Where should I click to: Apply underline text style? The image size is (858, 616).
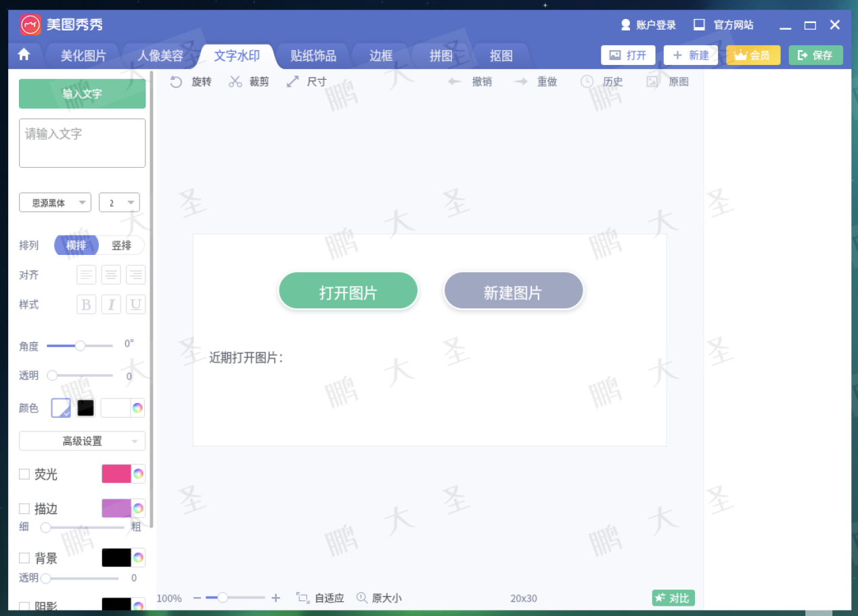point(136,304)
